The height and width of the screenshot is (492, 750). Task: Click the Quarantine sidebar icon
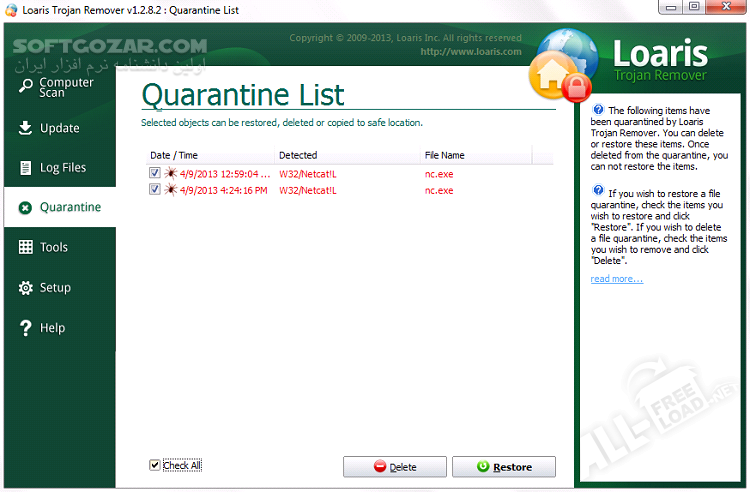point(25,208)
